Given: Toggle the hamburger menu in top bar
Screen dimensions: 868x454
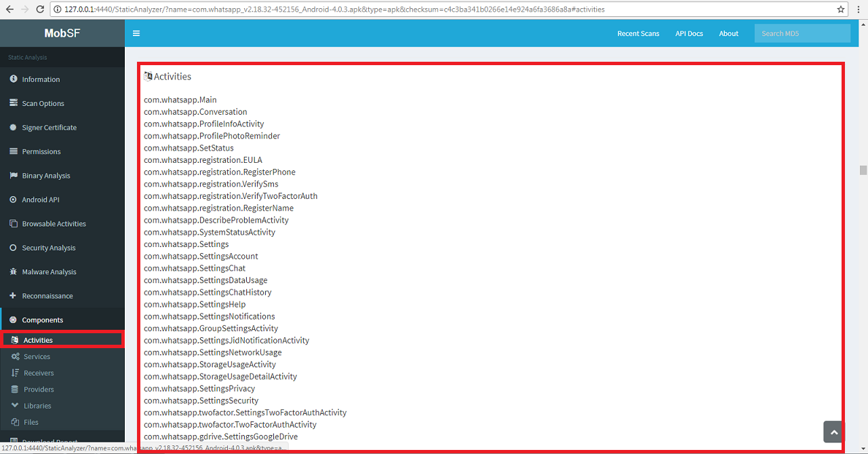Looking at the screenshot, I should tap(136, 33).
